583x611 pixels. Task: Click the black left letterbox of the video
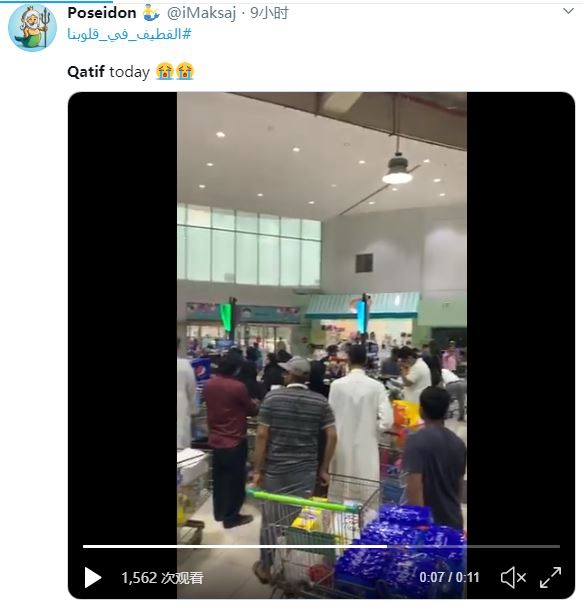click(x=123, y=312)
